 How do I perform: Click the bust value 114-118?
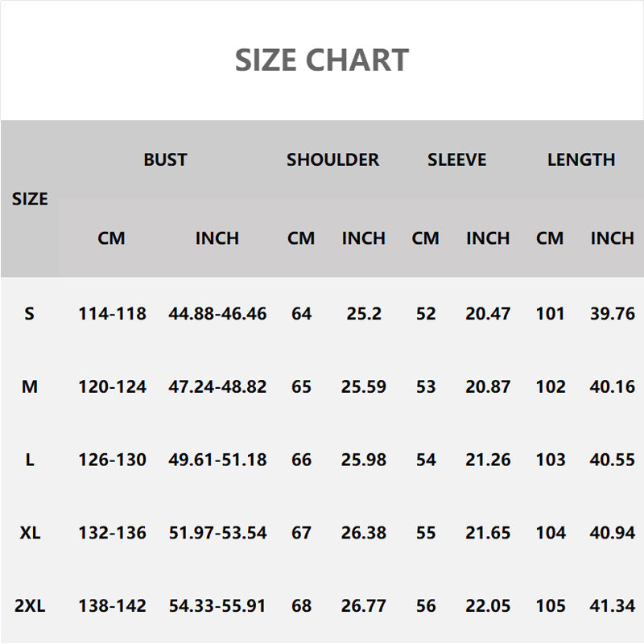112,313
